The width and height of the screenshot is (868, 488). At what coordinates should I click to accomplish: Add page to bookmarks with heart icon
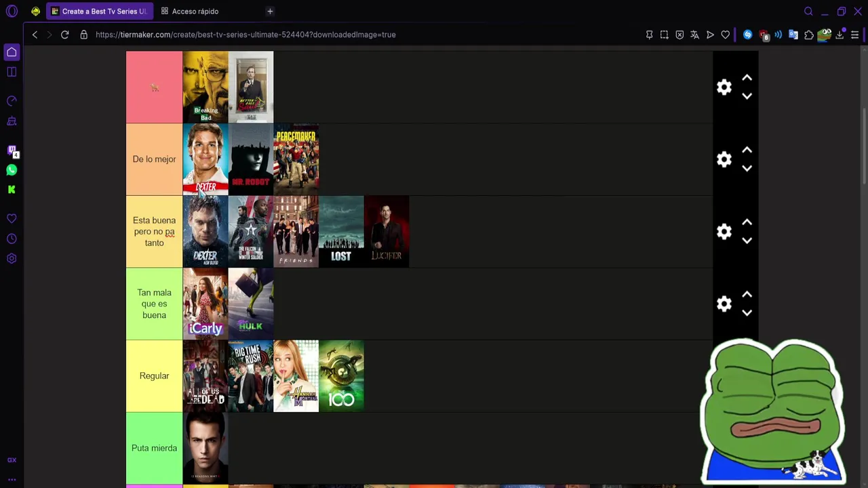click(x=725, y=35)
